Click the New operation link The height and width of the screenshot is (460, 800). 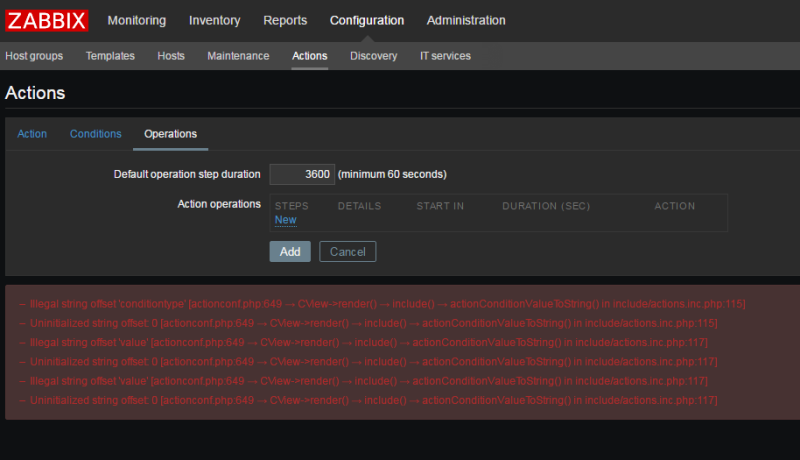coord(286,220)
